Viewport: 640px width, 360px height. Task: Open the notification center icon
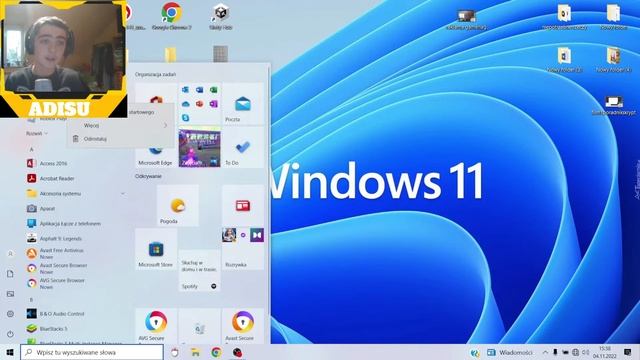628,352
